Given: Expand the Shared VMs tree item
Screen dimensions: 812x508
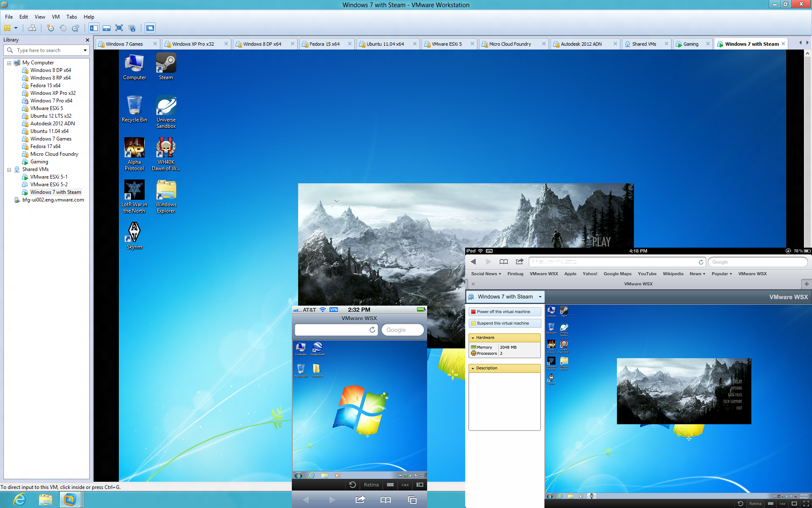Looking at the screenshot, I should point(8,169).
